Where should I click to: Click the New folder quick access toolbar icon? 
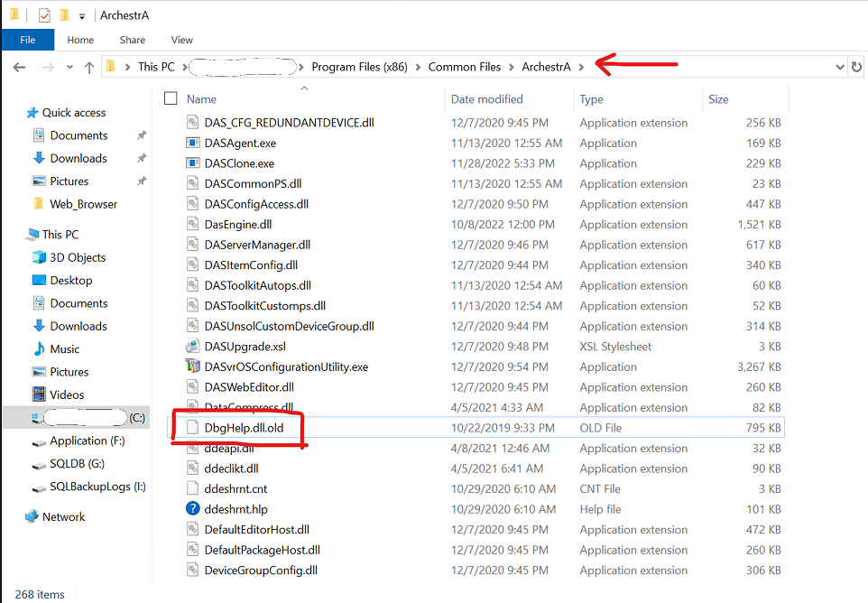[65, 15]
